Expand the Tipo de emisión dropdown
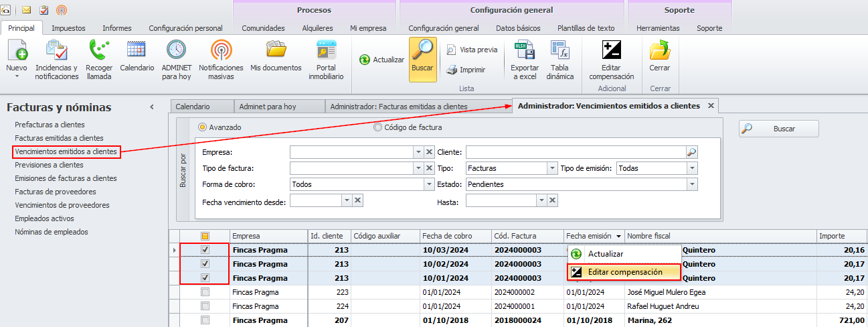This screenshot has width=868, height=327. (x=692, y=169)
